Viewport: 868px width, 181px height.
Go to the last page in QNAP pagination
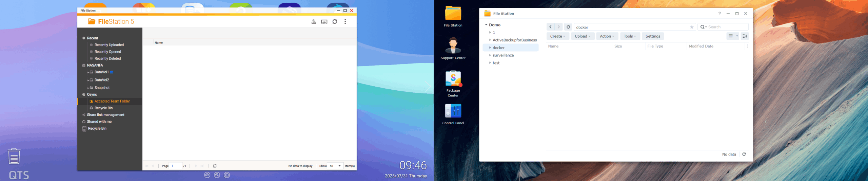[202, 166]
